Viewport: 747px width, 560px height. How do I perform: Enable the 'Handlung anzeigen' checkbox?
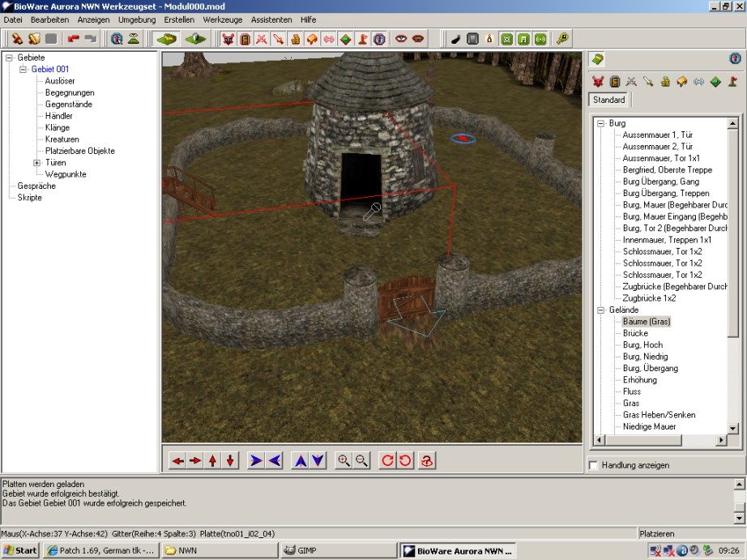coord(594,466)
